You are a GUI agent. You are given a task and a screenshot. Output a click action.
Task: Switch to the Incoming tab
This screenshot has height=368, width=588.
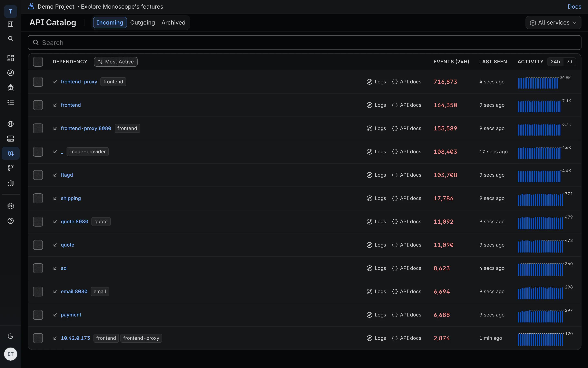click(110, 23)
